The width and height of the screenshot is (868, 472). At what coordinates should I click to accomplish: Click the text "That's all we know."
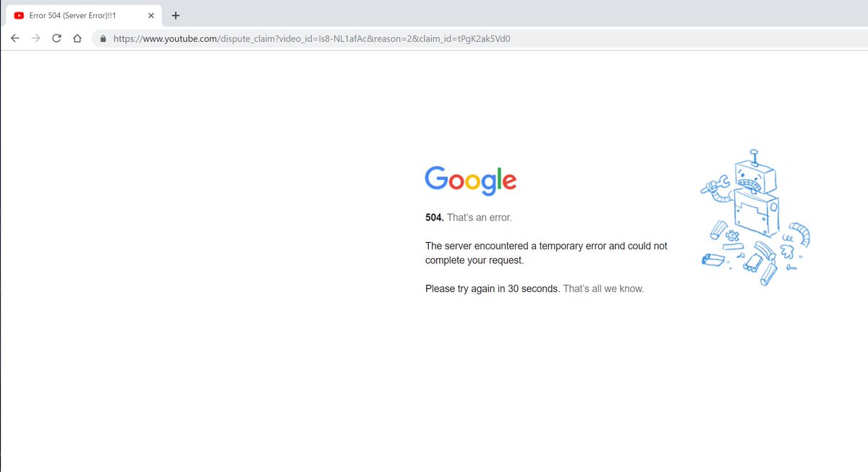[603, 289]
